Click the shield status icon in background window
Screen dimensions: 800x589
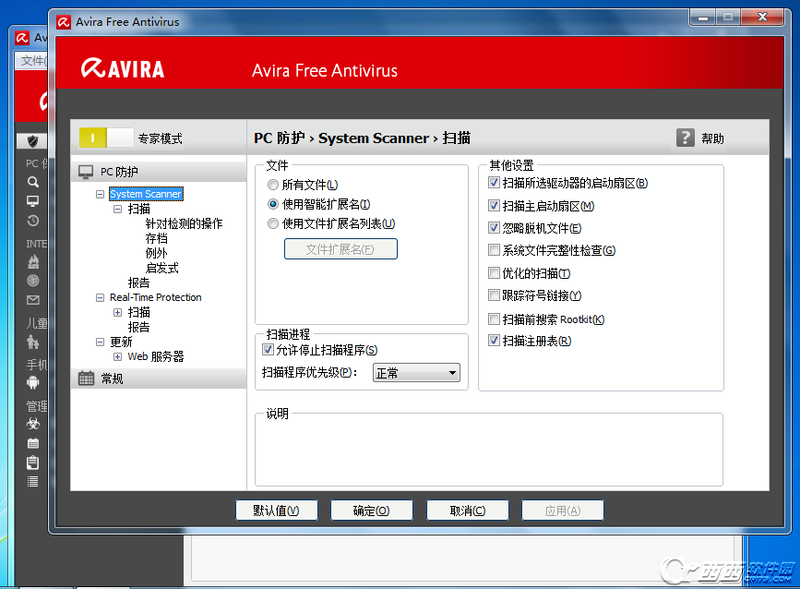pyautogui.click(x=33, y=141)
